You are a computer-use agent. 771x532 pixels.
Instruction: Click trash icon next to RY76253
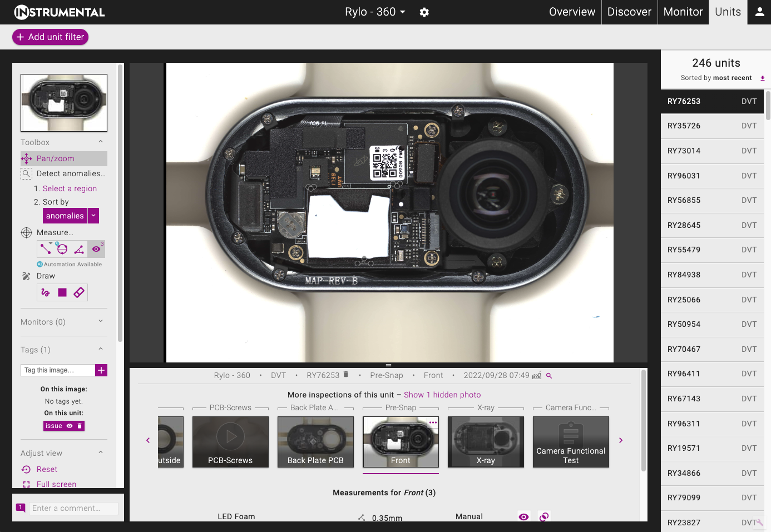pos(346,375)
